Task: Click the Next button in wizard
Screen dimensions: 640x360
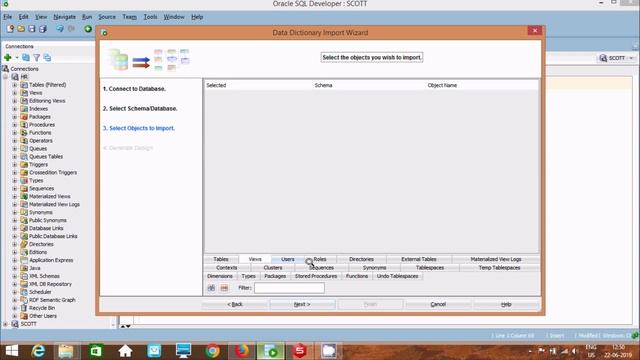Action: [x=302, y=304]
